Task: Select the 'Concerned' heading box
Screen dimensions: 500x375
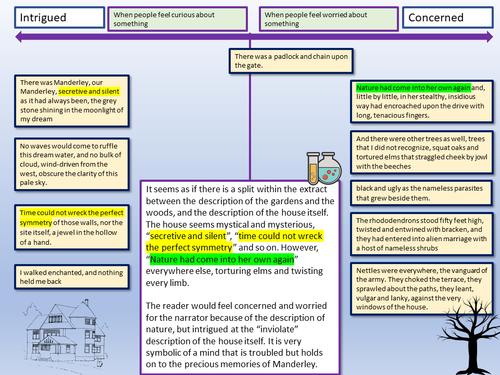Action: 448,18
